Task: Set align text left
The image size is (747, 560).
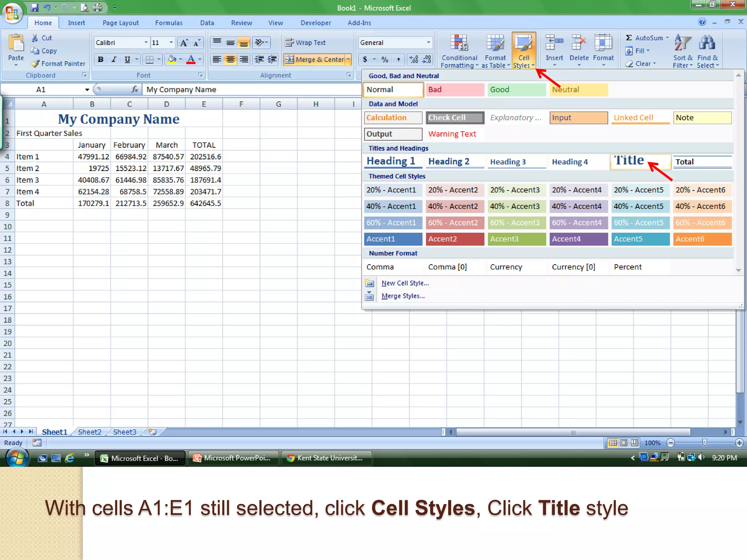Action: tap(217, 59)
